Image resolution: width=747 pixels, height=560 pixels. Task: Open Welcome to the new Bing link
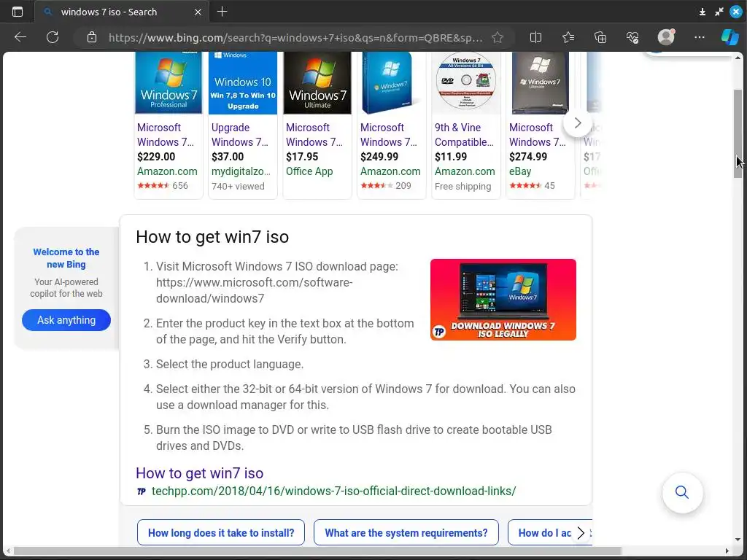66,258
